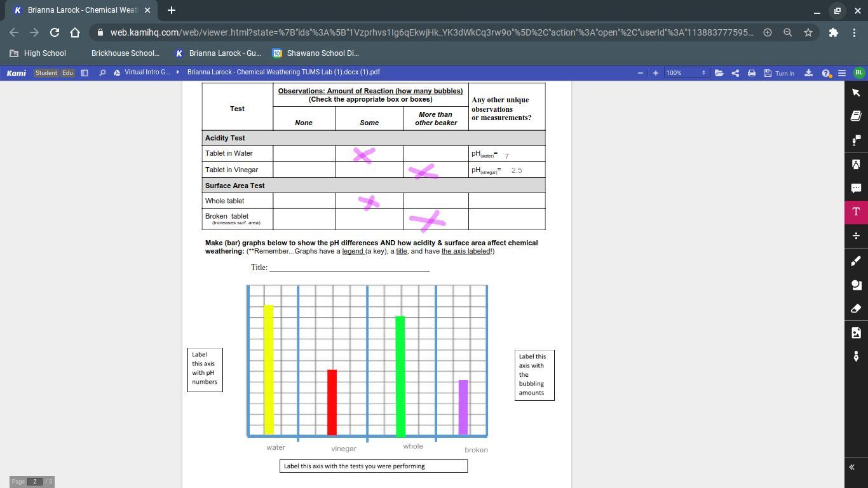
Task: Choose the drawing brush tool
Action: (856, 261)
